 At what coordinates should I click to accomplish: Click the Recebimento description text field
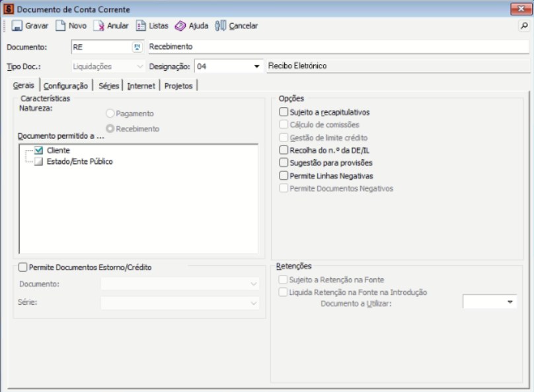point(337,48)
